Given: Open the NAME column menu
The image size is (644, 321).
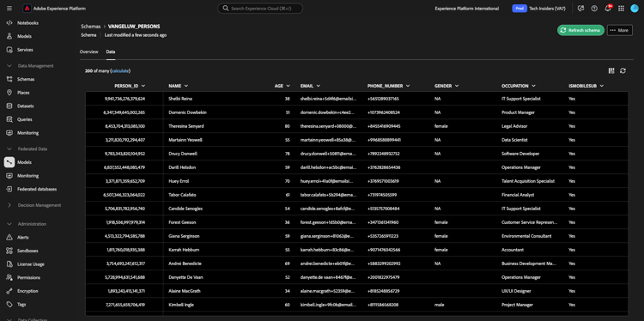Looking at the screenshot, I should (x=186, y=86).
